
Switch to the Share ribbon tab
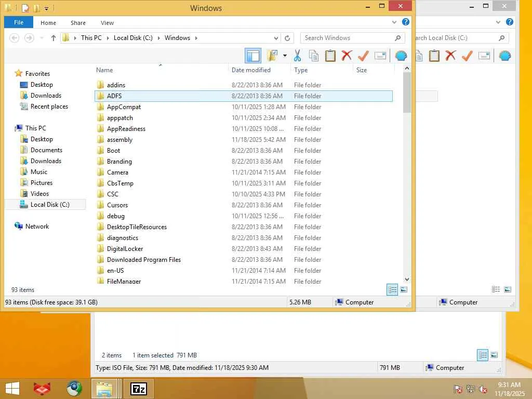pyautogui.click(x=78, y=23)
